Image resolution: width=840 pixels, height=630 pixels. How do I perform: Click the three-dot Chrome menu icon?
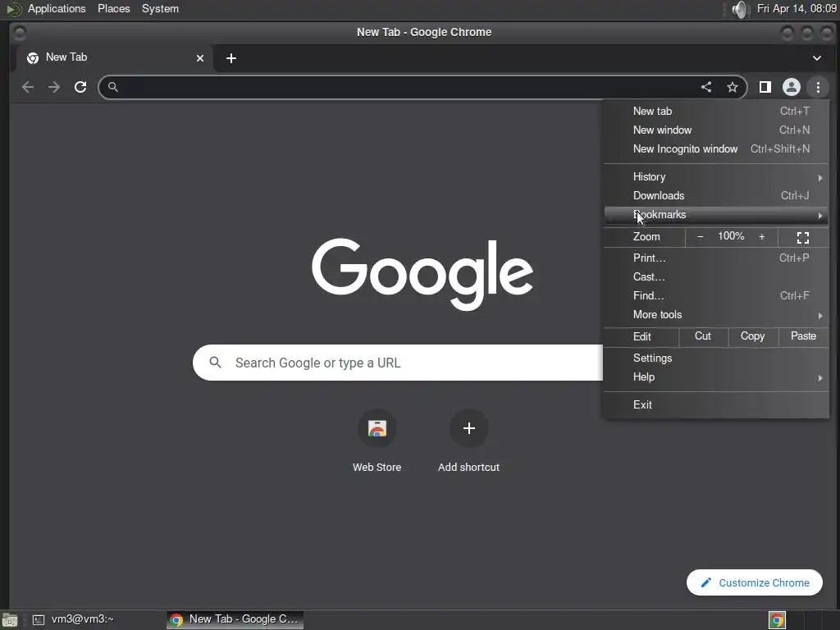click(x=818, y=87)
